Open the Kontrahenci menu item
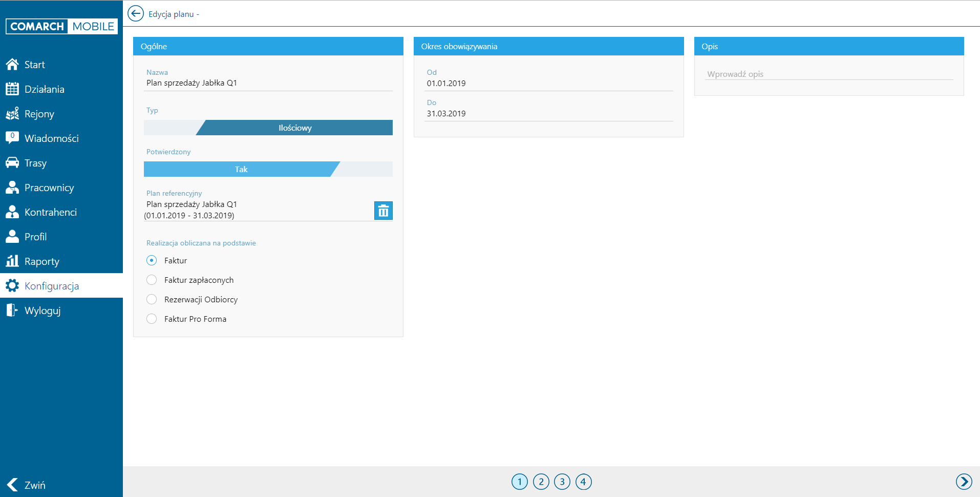Image resolution: width=980 pixels, height=497 pixels. (x=61, y=212)
